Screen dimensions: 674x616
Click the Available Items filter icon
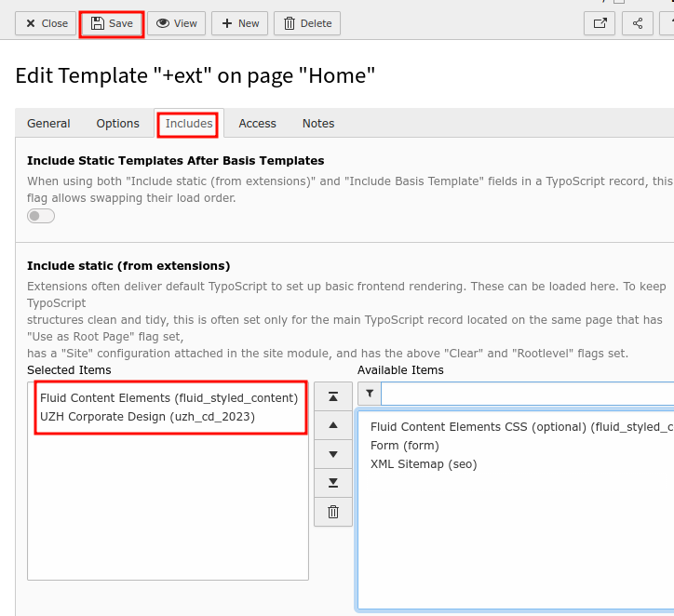point(370,394)
